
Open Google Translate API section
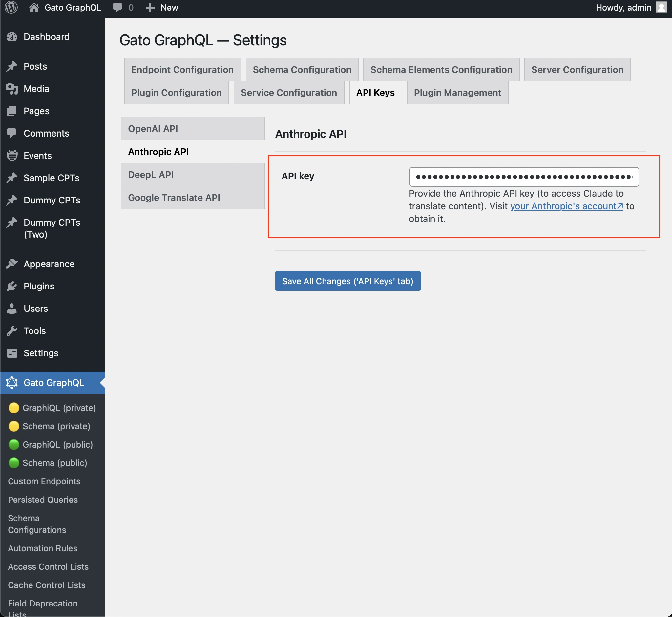193,198
